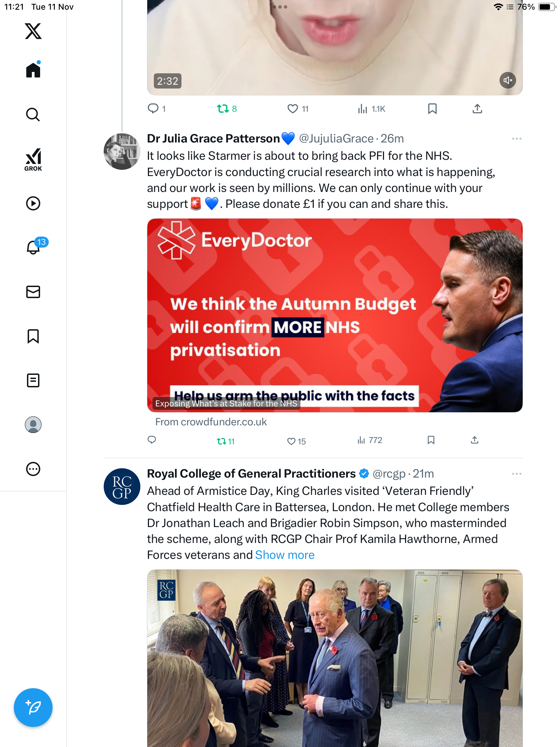The height and width of the screenshot is (747, 560).
Task: Unmute the playing video
Action: tap(507, 81)
